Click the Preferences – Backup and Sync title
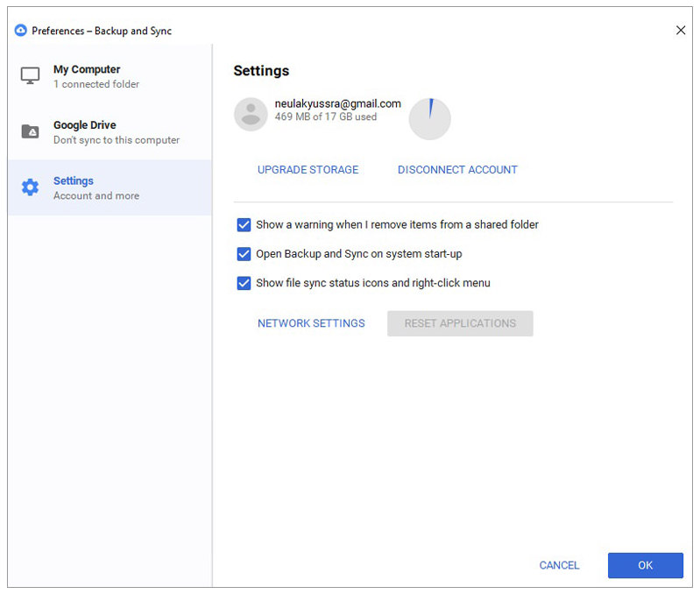The height and width of the screenshot is (594, 700). 102,31
